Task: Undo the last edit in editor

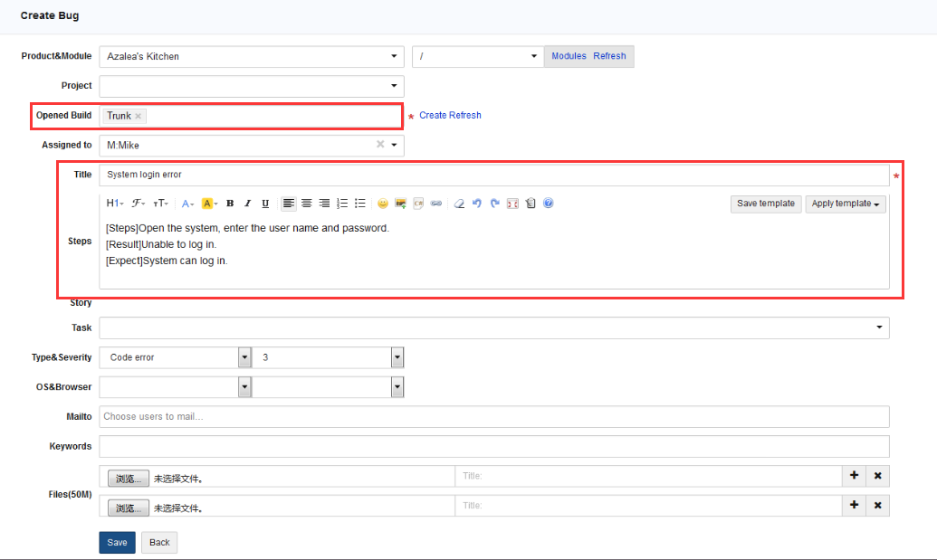Action: point(477,204)
